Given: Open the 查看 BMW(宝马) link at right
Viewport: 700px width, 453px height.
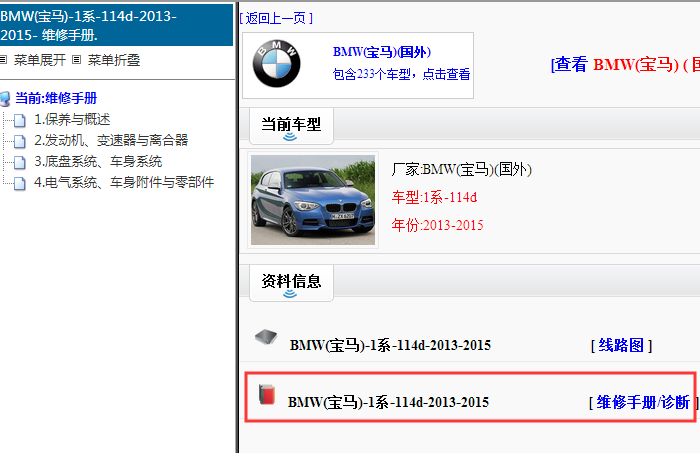Looking at the screenshot, I should click(625, 65).
